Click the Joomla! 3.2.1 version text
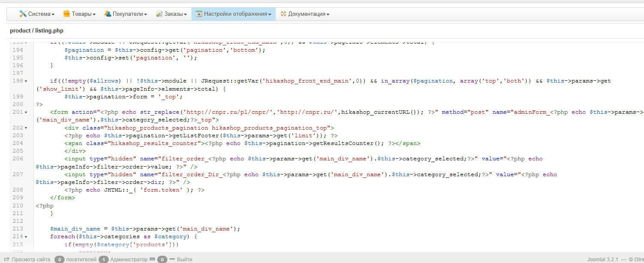 603,260
